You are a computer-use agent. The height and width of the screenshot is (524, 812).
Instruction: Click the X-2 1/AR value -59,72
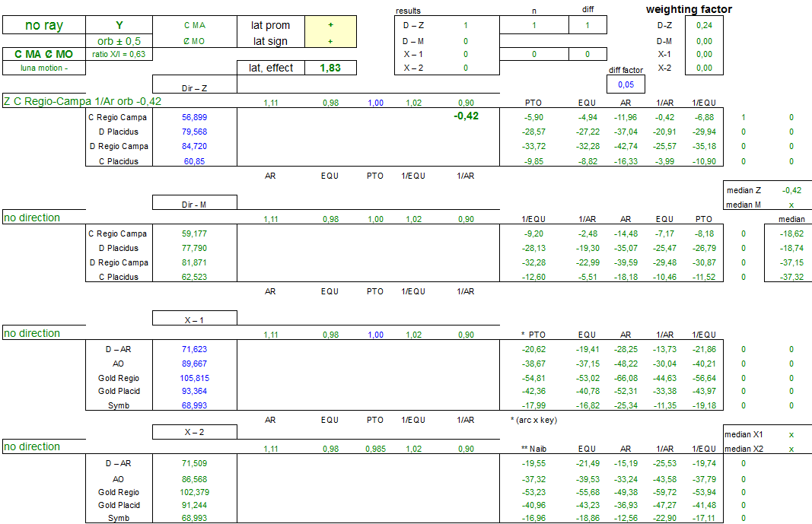coord(664,493)
